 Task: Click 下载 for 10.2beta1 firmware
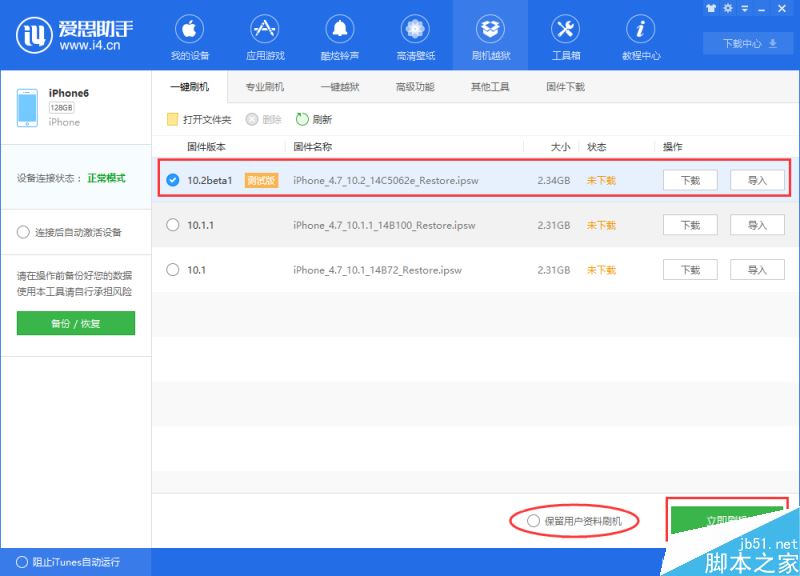point(690,180)
